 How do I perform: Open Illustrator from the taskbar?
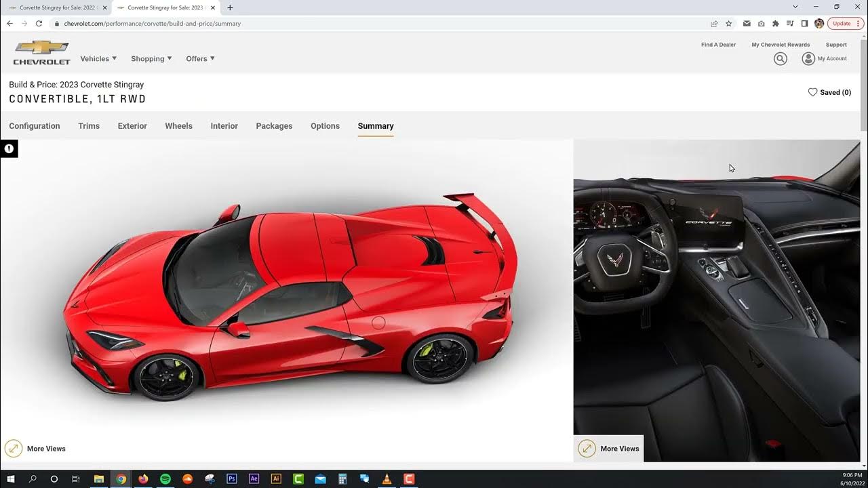(x=276, y=479)
